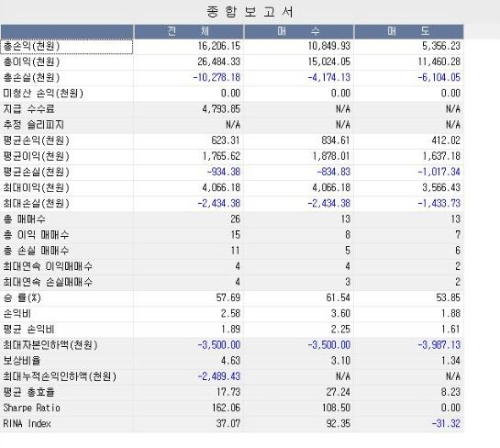The image size is (500, 448).
Task: Click the 총이익 value 15,024.05
Action: [x=328, y=62]
